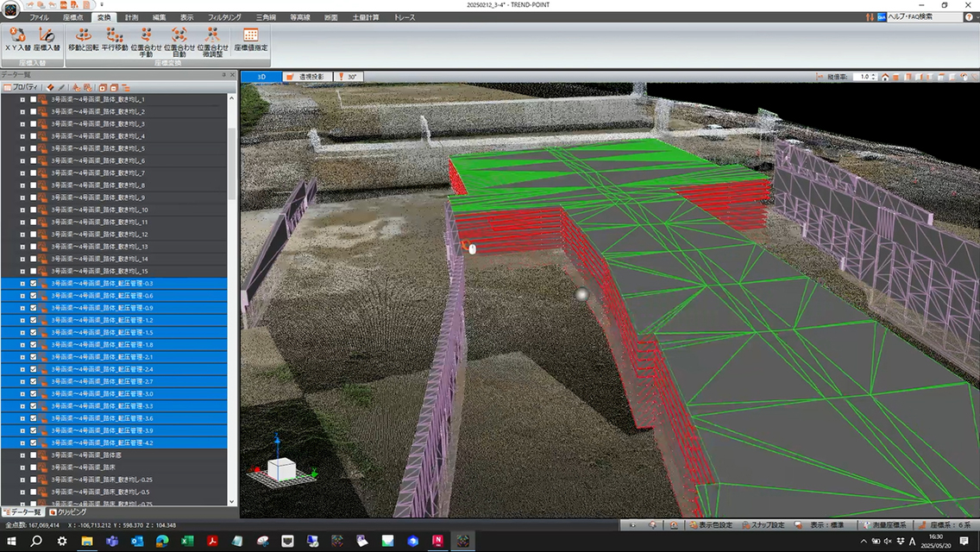
Task: Uncheck the 路体_転圧管理-0.3 layer checkbox
Action: 34,284
